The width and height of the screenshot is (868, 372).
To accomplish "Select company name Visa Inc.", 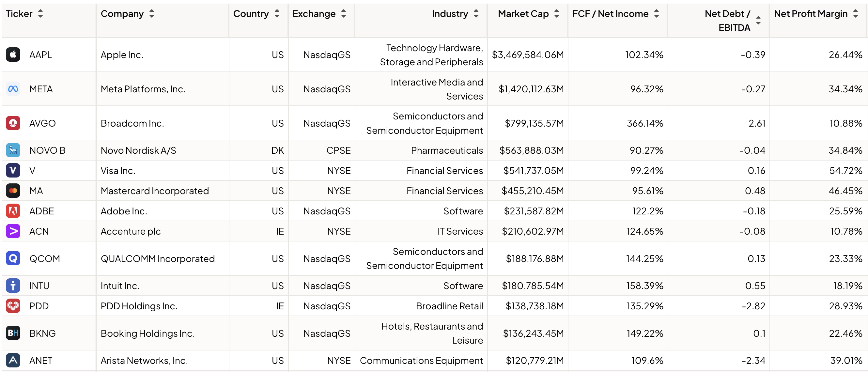I will click(118, 170).
